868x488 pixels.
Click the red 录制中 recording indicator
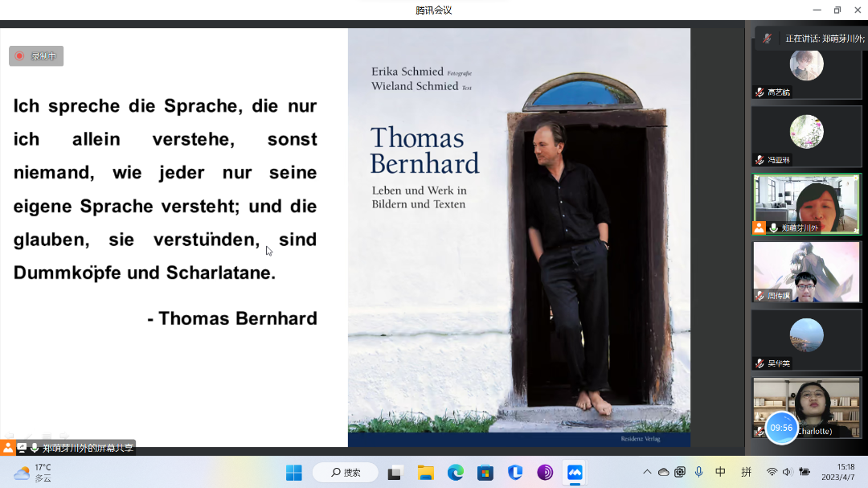click(x=36, y=56)
